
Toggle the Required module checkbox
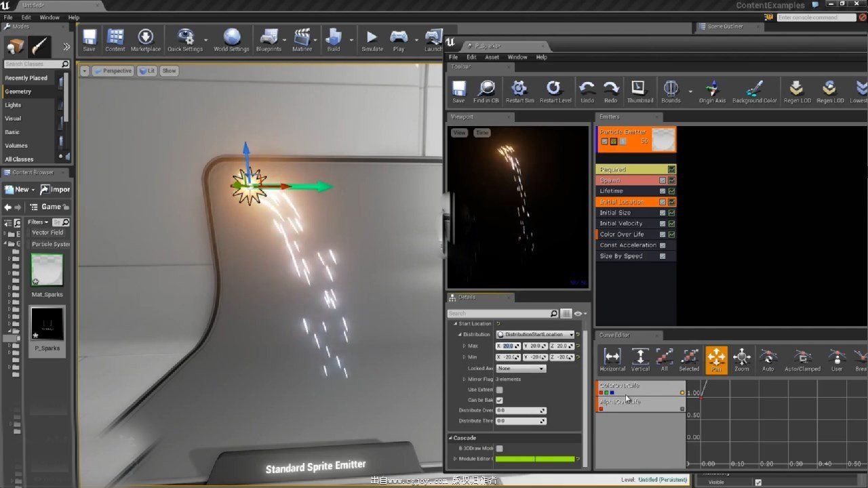pyautogui.click(x=671, y=169)
